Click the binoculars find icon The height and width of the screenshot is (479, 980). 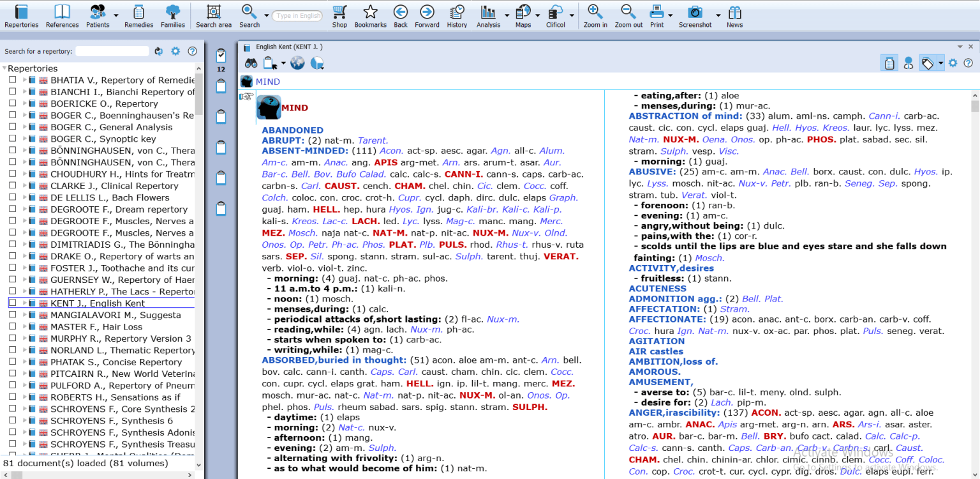pos(251,63)
